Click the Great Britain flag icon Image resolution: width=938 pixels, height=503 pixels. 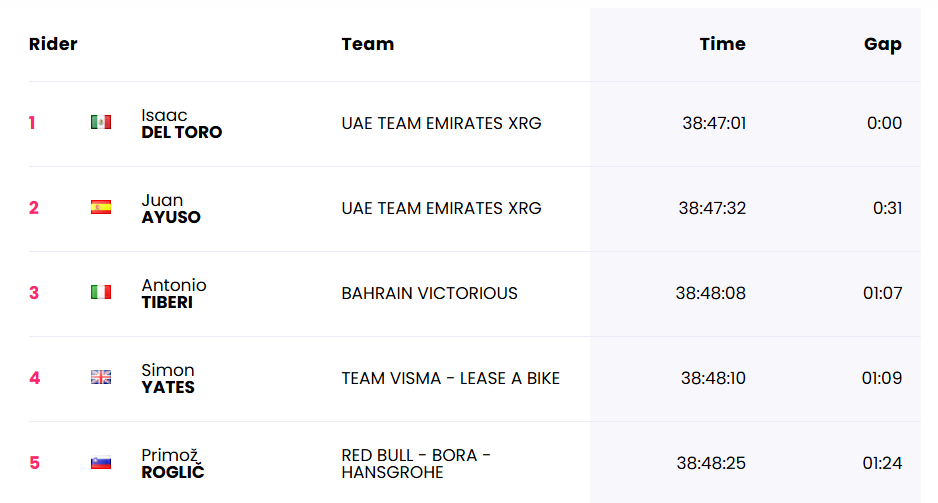coord(100,377)
